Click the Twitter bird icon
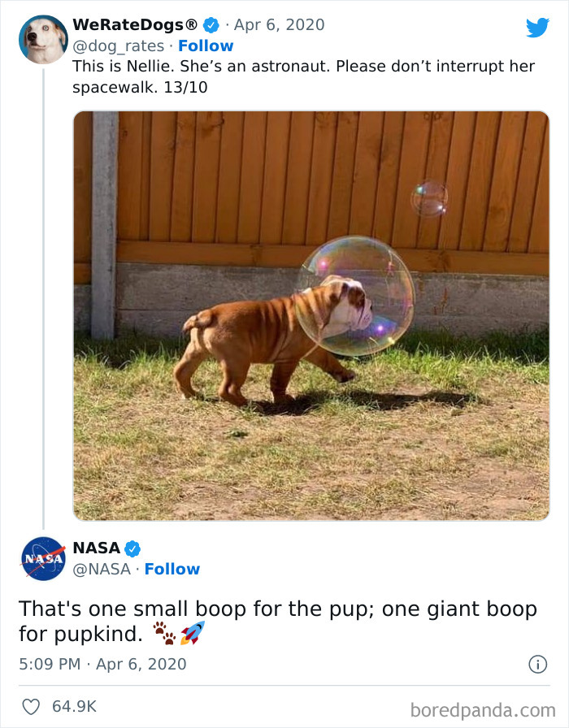 (537, 28)
